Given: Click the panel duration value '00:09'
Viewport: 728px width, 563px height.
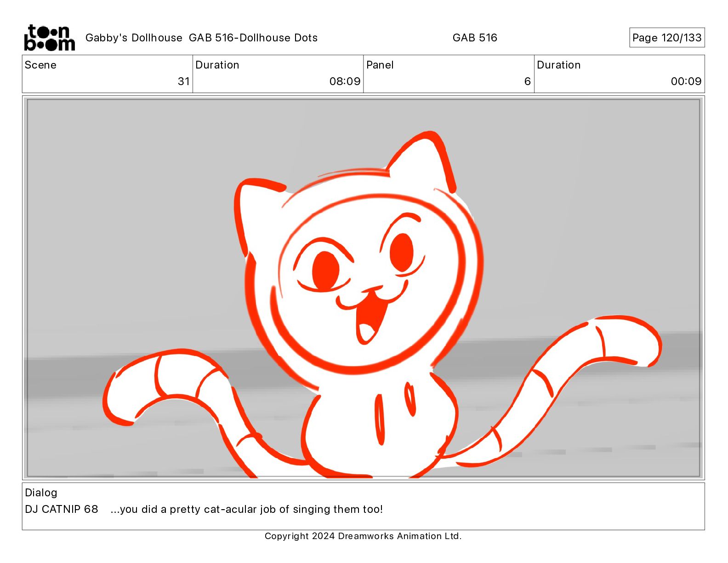Looking at the screenshot, I should (686, 81).
